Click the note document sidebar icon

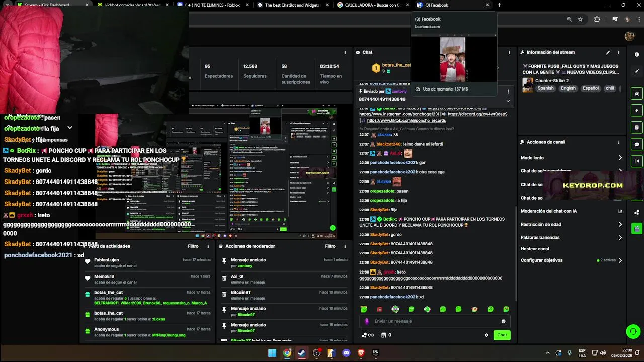click(x=637, y=127)
